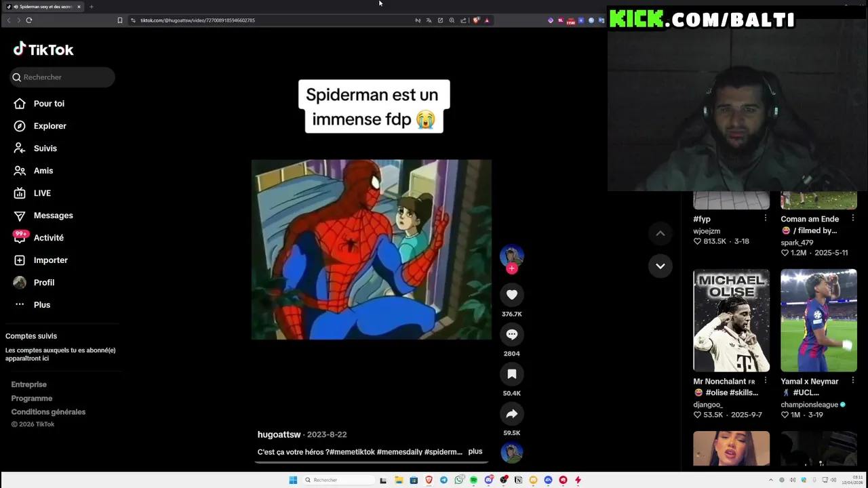Select Pour toi menu label
This screenshot has height=488, width=868.
(49, 104)
